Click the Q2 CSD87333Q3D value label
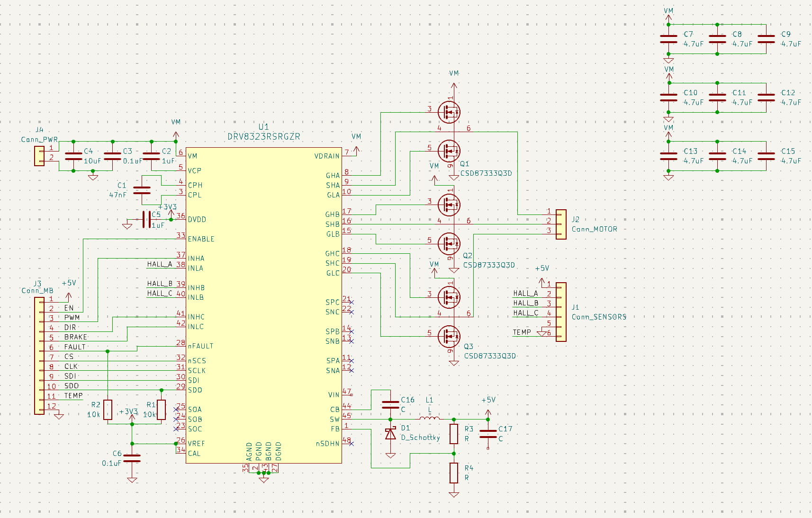 [x=489, y=265]
